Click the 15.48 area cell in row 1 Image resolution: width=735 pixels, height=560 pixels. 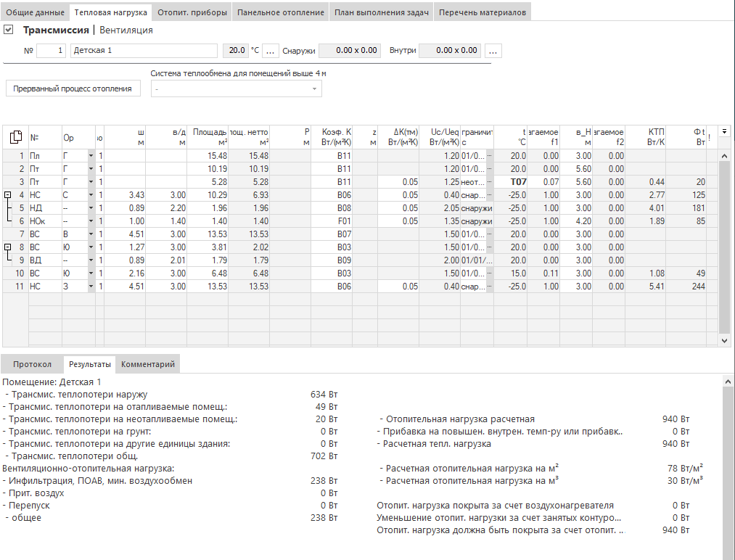coord(208,155)
